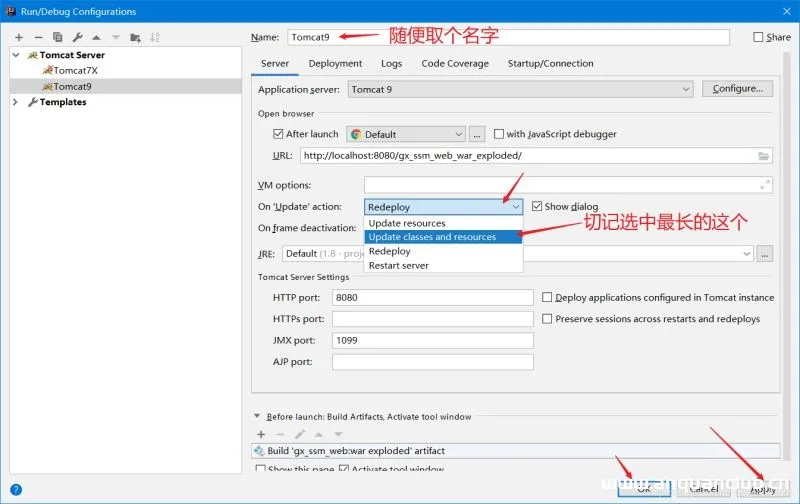This screenshot has height=504, width=800.
Task: Open the JRE dropdown arrow
Action: pyautogui.click(x=746, y=254)
